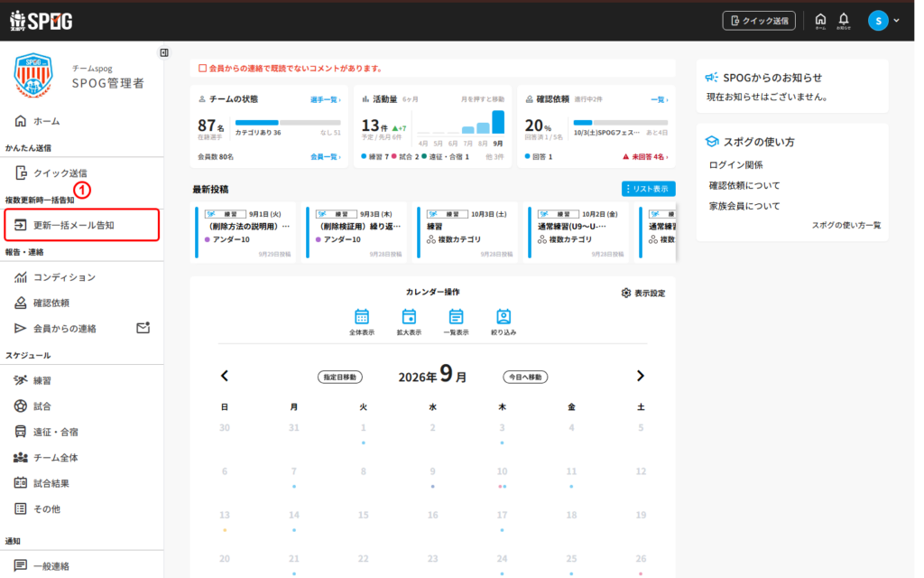Screen dimensions: 924x578
Task: Click the graduation cap icon beside スポグの使い方
Action: coord(712,142)
